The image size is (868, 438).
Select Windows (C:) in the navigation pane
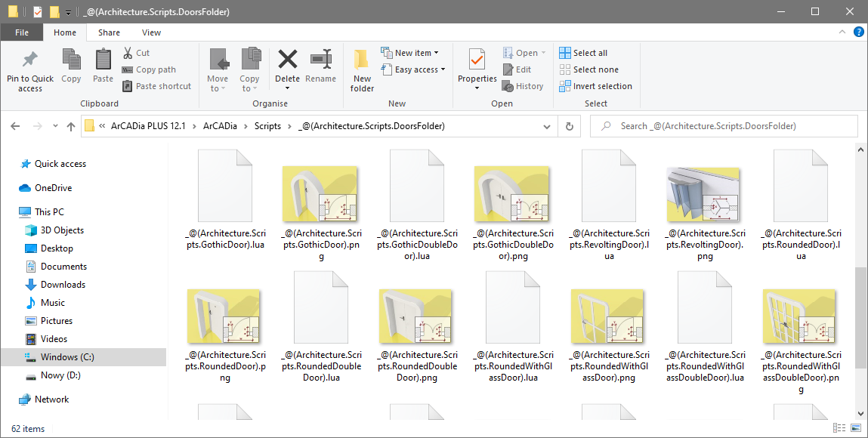click(x=67, y=357)
